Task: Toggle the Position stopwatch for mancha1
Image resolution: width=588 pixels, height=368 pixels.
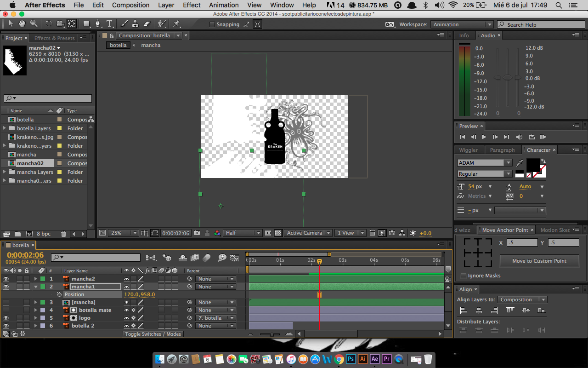Action: (x=59, y=294)
